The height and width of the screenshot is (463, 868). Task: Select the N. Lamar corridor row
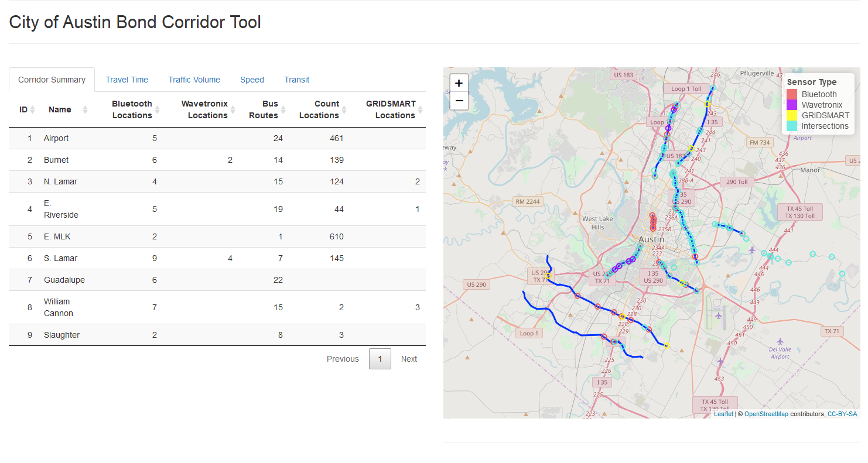[217, 181]
